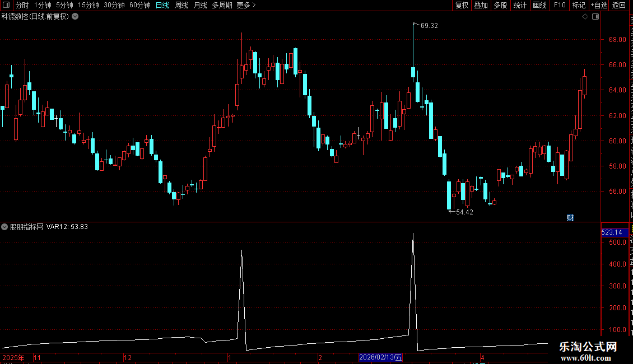This screenshot has width=633, height=364.
Task: Click month 4 on the time axis
Action: point(482,357)
